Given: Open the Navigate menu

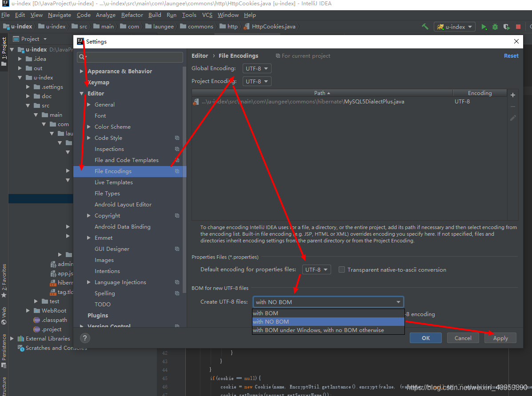Looking at the screenshot, I should (x=60, y=15).
